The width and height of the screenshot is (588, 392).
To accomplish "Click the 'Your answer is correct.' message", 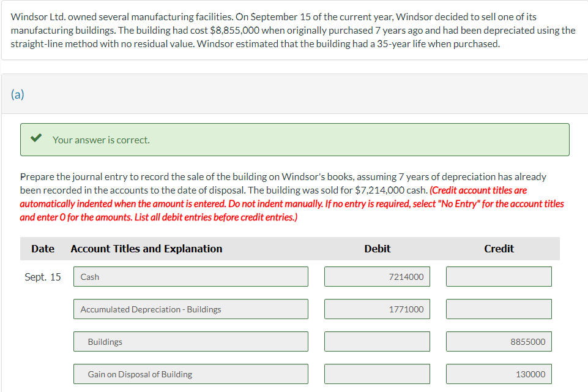I will (x=101, y=140).
